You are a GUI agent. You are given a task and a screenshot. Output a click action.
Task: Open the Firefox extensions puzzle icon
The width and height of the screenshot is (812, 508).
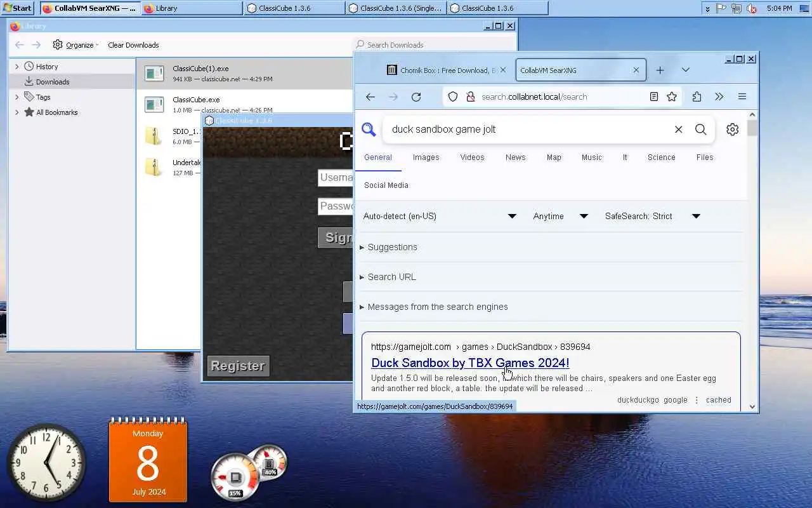tap(697, 97)
